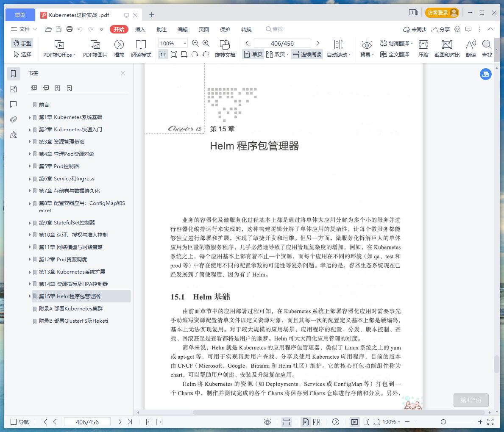This screenshot has width=504, height=432.
Task: Expand the 第1章 Kubernetes系统基础 bookmark
Action: 30,118
